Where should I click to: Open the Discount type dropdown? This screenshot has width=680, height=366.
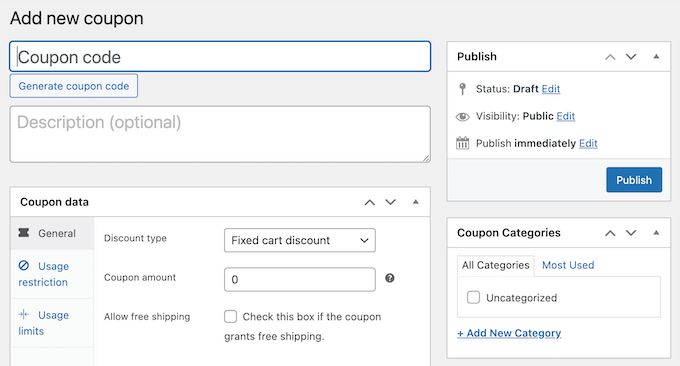[300, 240]
